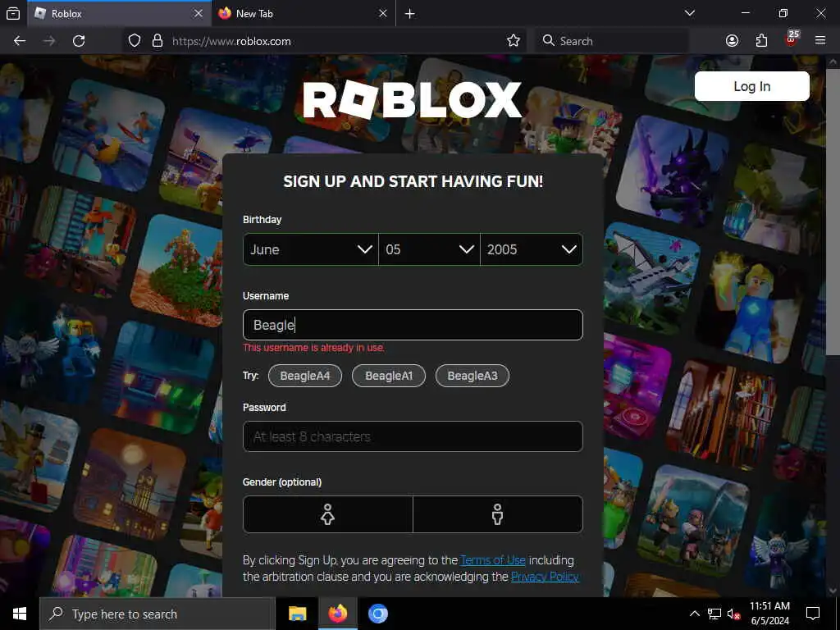This screenshot has width=840, height=630.
Task: List all tabs with the chevron button
Action: 690,13
